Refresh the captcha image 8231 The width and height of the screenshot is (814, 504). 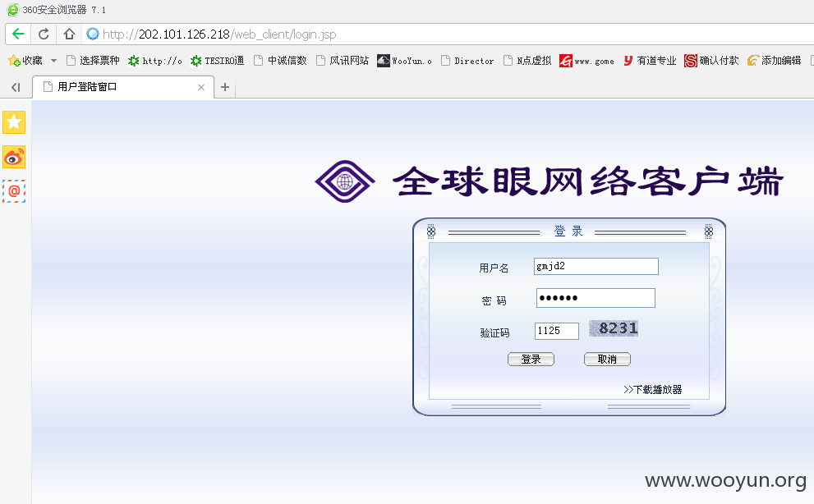(x=613, y=328)
